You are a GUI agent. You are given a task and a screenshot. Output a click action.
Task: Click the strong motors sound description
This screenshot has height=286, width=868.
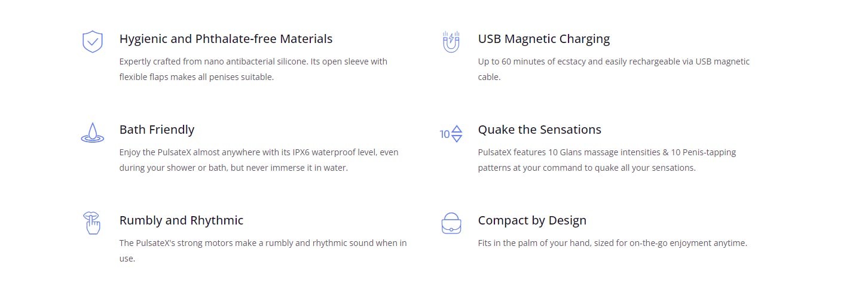click(x=263, y=251)
